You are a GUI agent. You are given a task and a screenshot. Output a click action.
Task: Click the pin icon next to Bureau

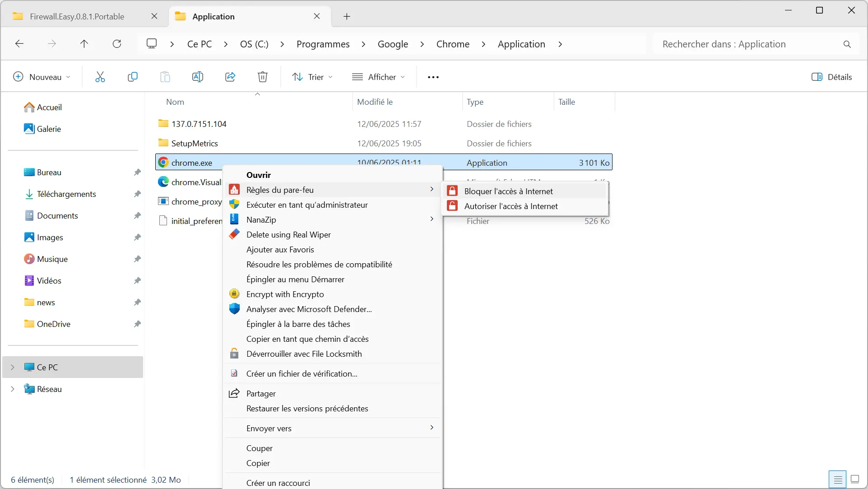point(137,172)
